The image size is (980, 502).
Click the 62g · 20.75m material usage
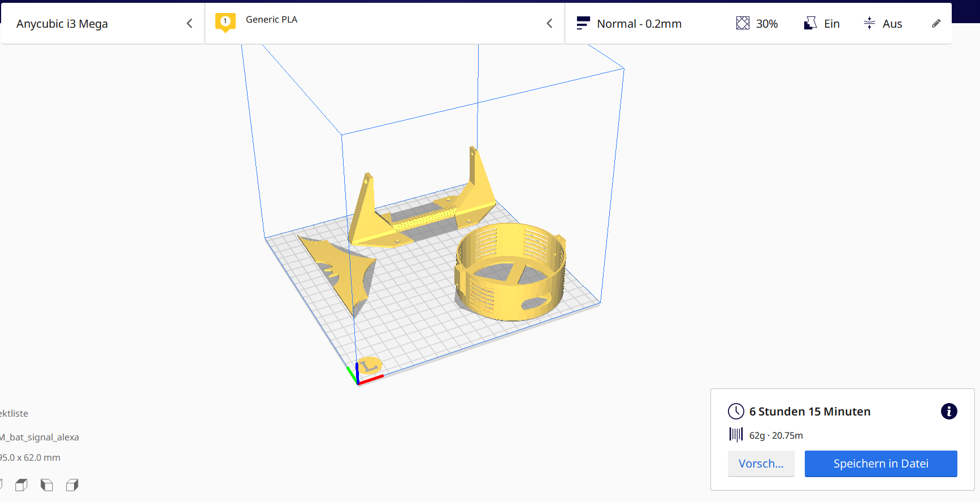[x=776, y=435]
